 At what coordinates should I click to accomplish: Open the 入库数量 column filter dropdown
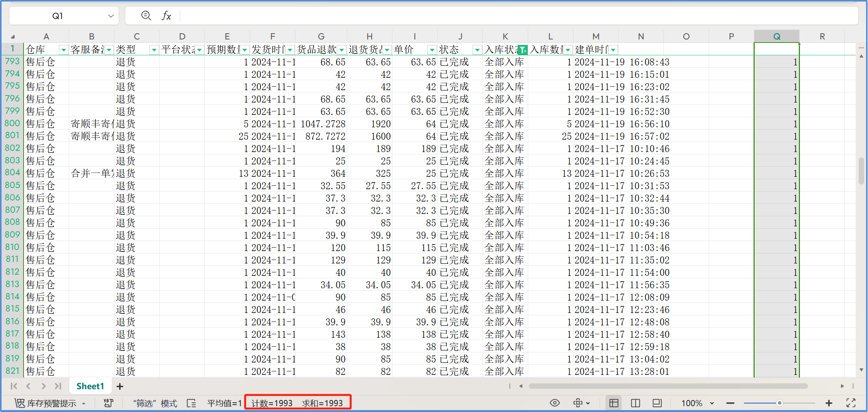[568, 50]
